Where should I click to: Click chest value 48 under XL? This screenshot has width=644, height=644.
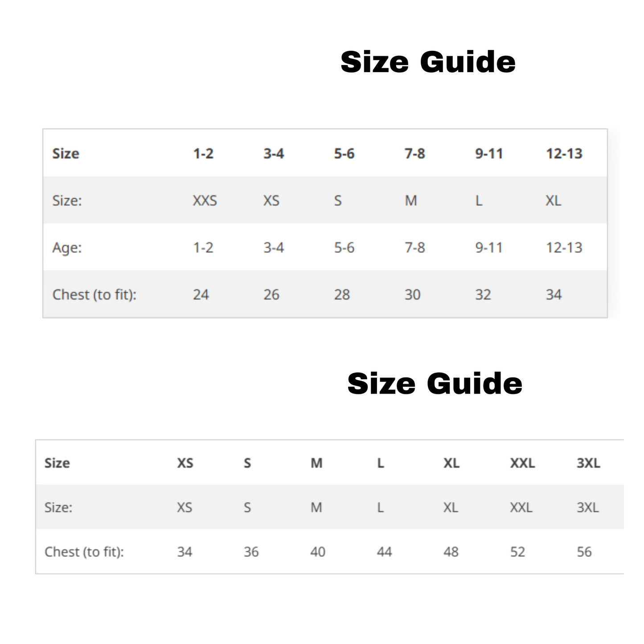(451, 552)
